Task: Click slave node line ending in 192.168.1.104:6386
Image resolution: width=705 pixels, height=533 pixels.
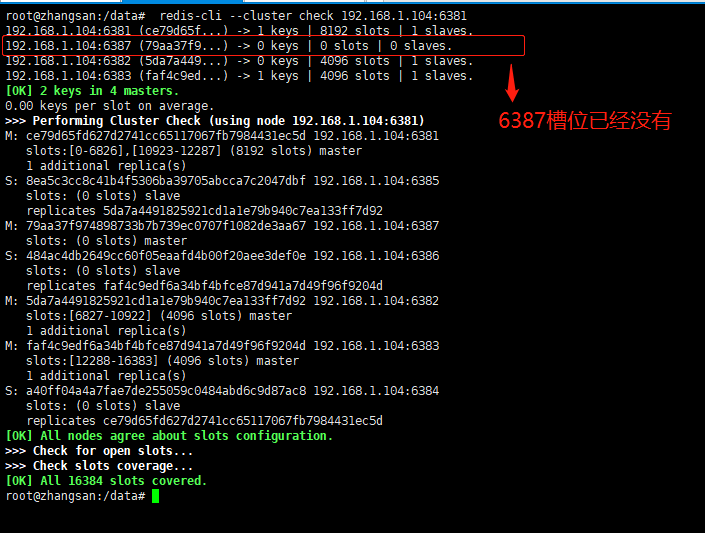Action: (x=222, y=256)
